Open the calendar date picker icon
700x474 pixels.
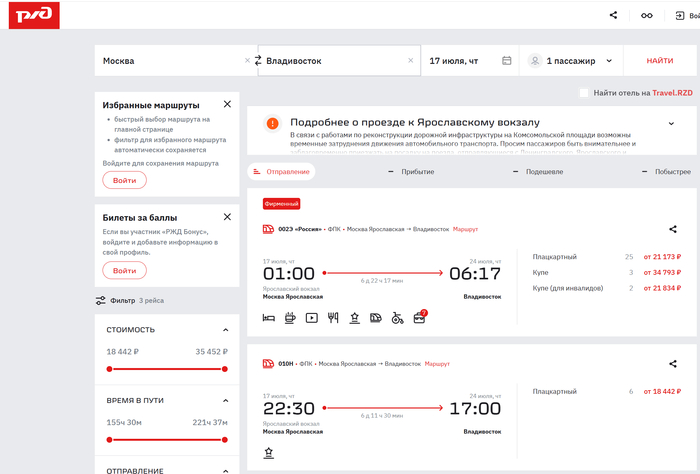click(x=507, y=61)
